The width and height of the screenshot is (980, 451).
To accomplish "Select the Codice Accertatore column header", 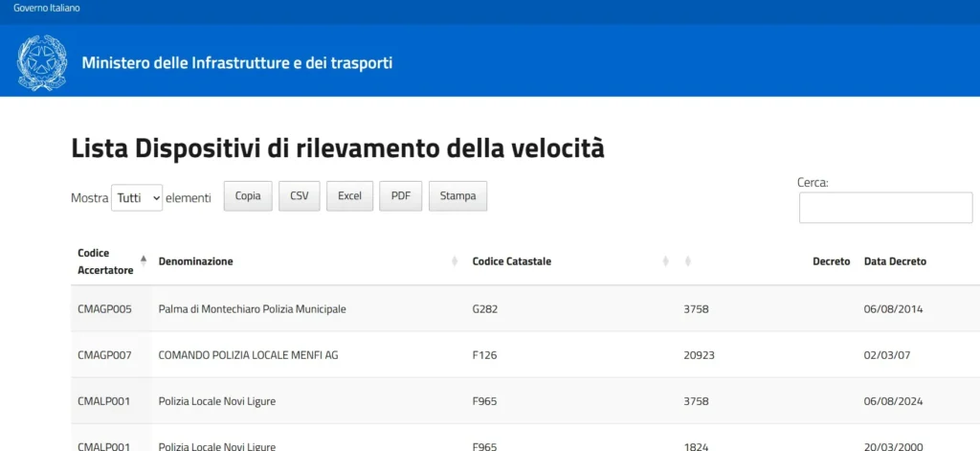I will (105, 261).
